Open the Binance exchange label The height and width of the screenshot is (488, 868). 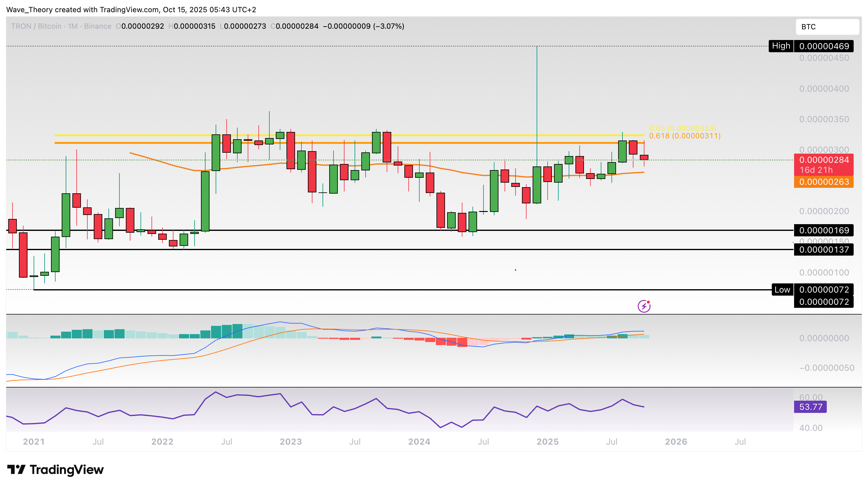coord(97,26)
